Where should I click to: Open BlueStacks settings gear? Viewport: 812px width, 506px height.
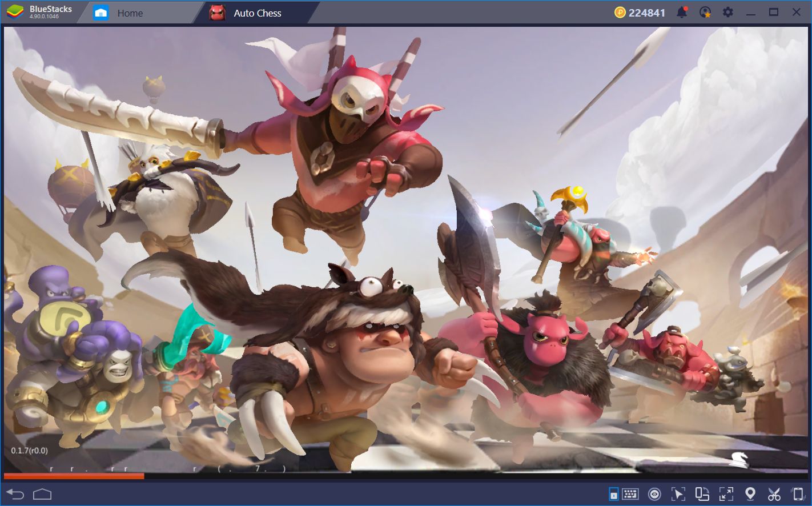coord(728,13)
